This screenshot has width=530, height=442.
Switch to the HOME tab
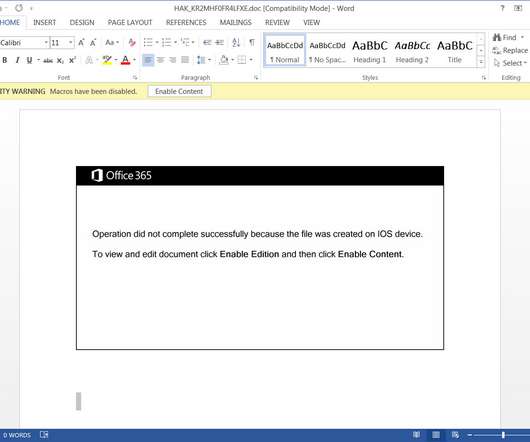pos(10,23)
